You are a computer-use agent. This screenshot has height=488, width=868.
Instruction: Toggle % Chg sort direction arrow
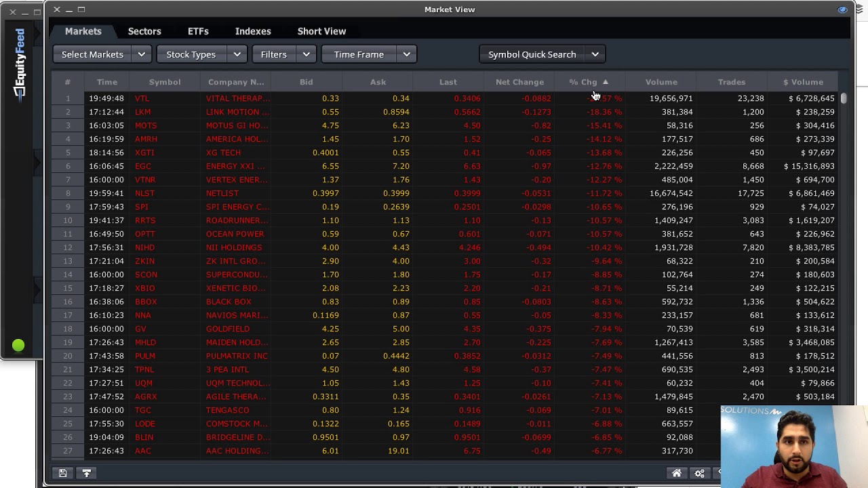606,82
